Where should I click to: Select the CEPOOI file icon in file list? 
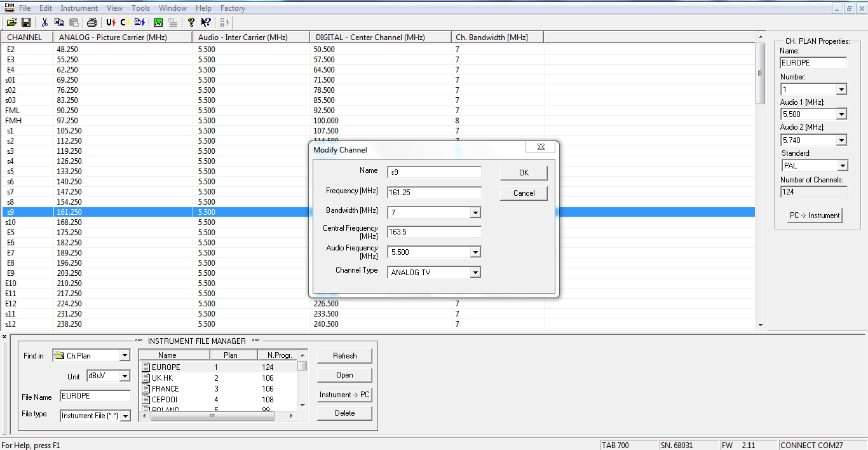pos(146,399)
